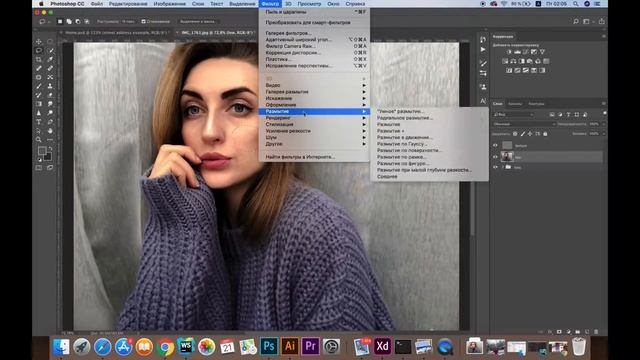
Task: Expand the Искажение filter submenu
Action: (314, 98)
